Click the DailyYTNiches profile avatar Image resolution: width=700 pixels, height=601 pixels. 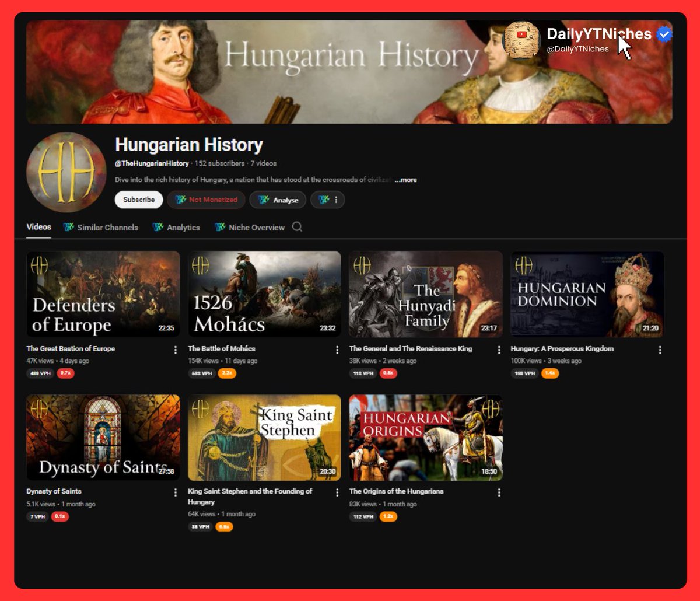[522, 40]
